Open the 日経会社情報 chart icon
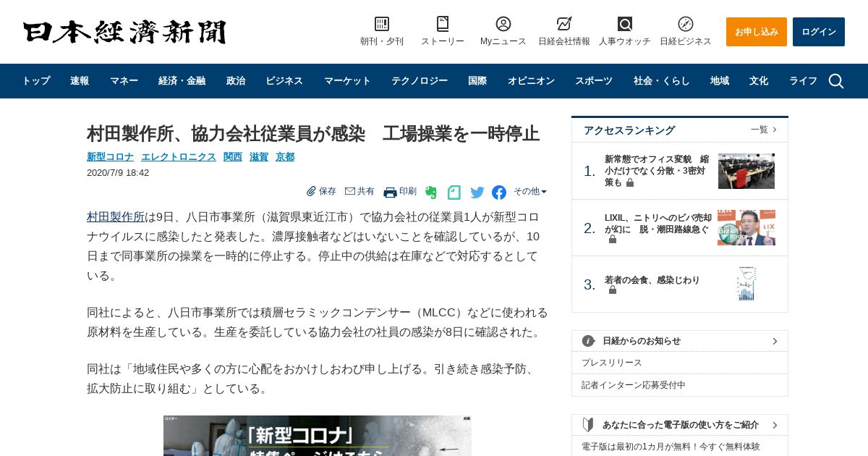 tap(564, 24)
